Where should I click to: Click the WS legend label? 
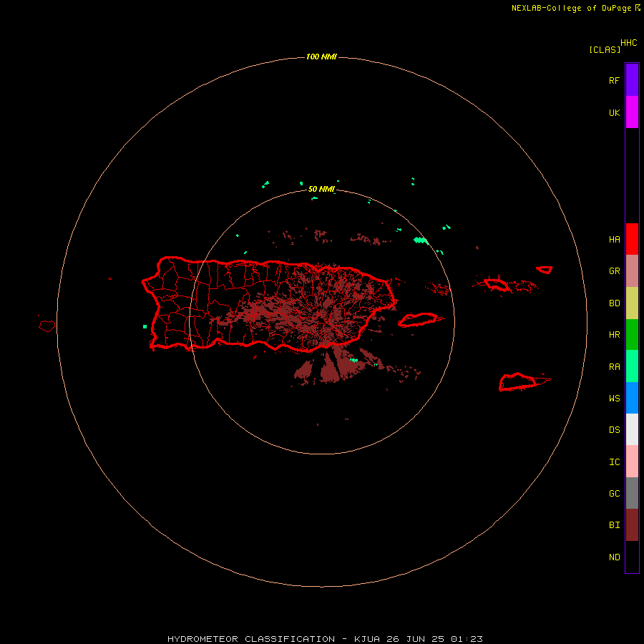click(x=615, y=398)
